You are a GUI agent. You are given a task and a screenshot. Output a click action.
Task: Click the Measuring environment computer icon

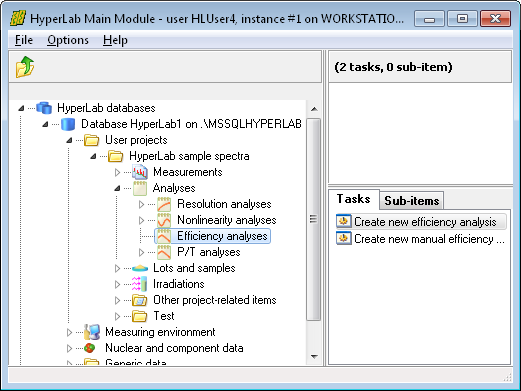click(92, 332)
